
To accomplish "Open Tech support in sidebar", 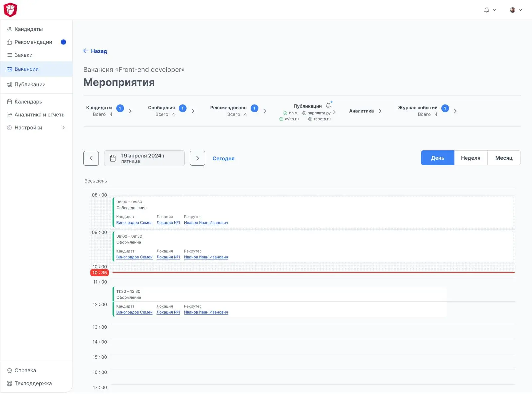I will 33,383.
